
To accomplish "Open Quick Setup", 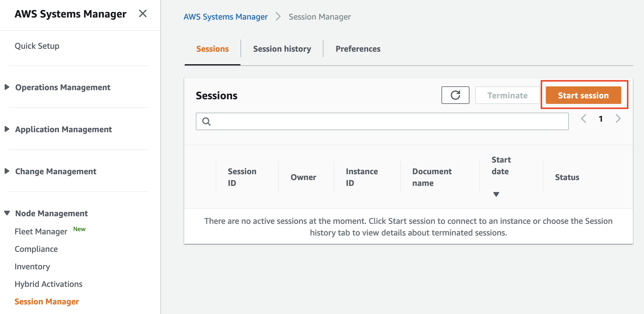I will [37, 46].
